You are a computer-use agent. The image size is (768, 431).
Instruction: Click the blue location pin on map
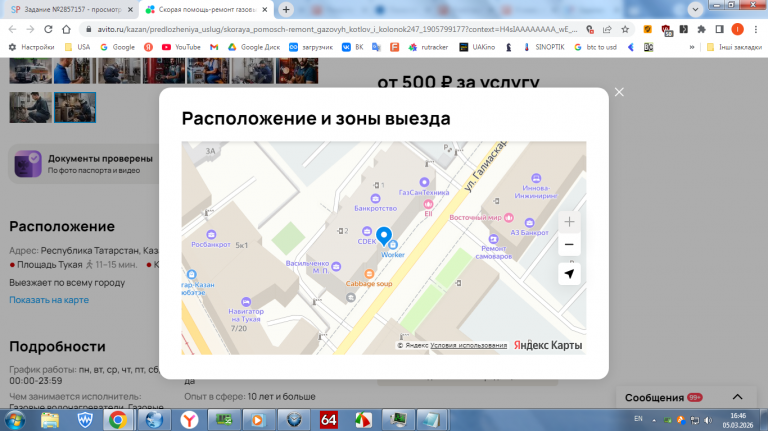tap(384, 236)
